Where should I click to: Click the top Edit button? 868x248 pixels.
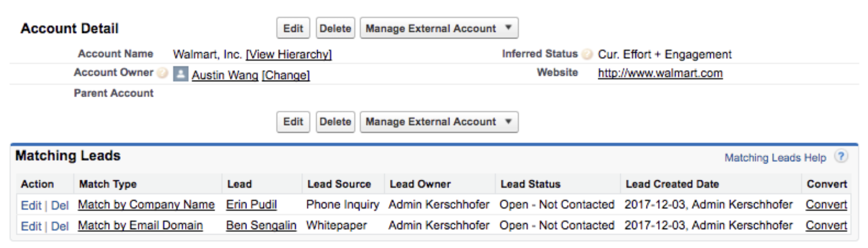[x=293, y=28]
